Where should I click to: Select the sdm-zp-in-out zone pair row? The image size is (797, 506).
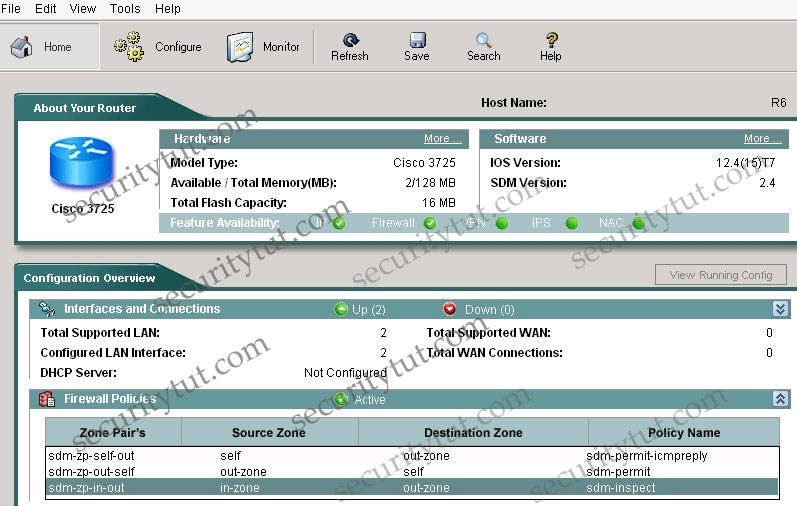(x=412, y=487)
